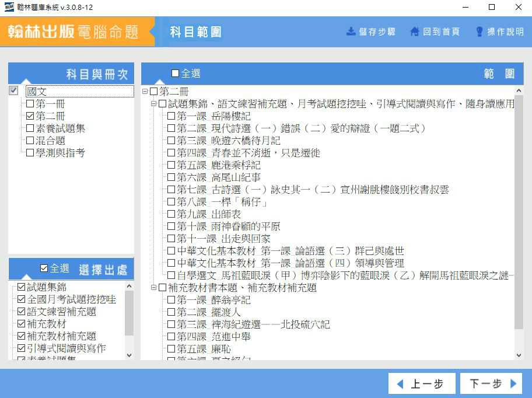Check 第三課_晚遊六橋待月記
The image size is (532, 398).
click(171, 141)
